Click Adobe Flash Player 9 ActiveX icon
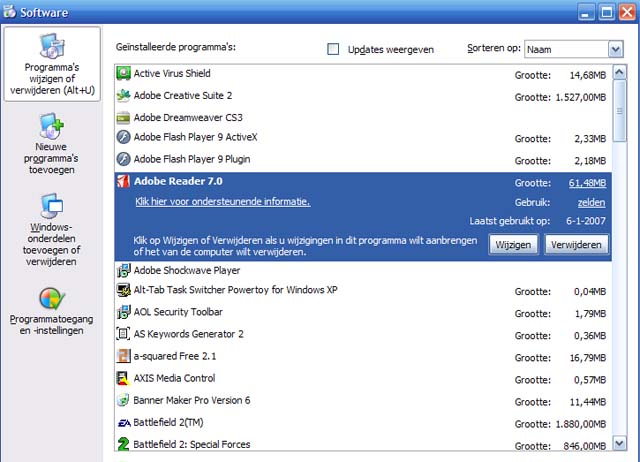 tap(123, 137)
